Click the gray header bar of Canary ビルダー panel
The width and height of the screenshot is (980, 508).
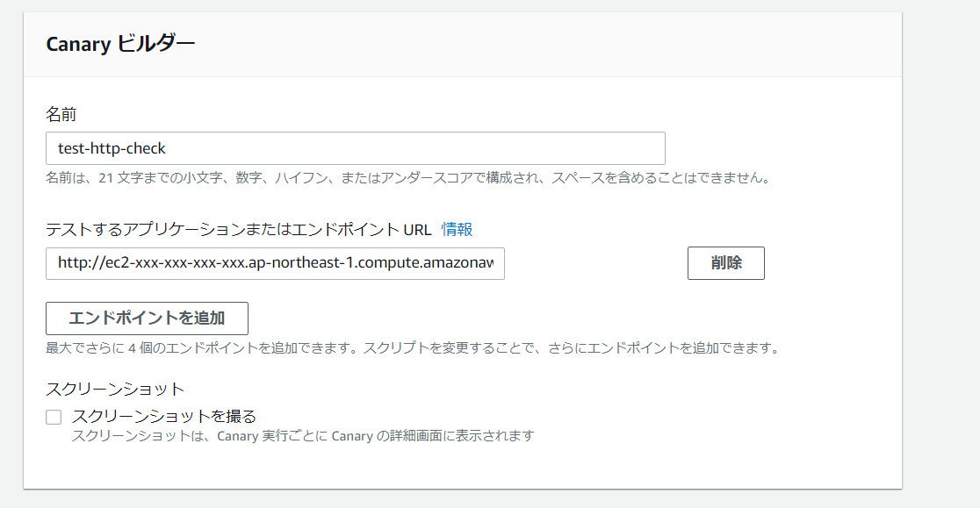(x=527, y=44)
